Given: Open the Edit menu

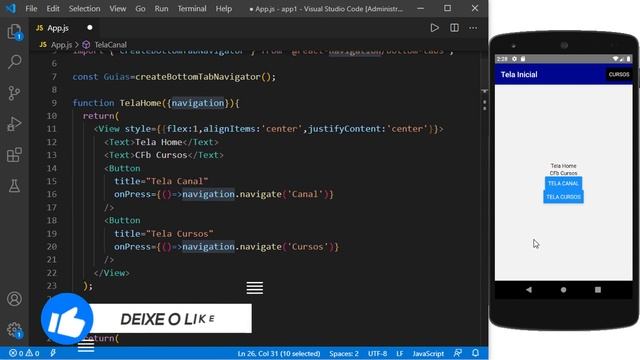Looking at the screenshot, I should pos(53,9).
